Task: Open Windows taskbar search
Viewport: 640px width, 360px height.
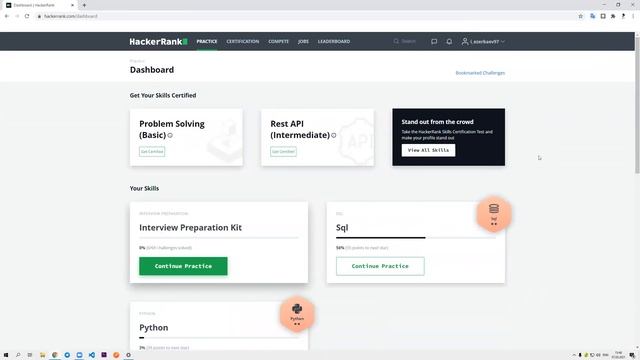Action: pyautogui.click(x=18, y=355)
